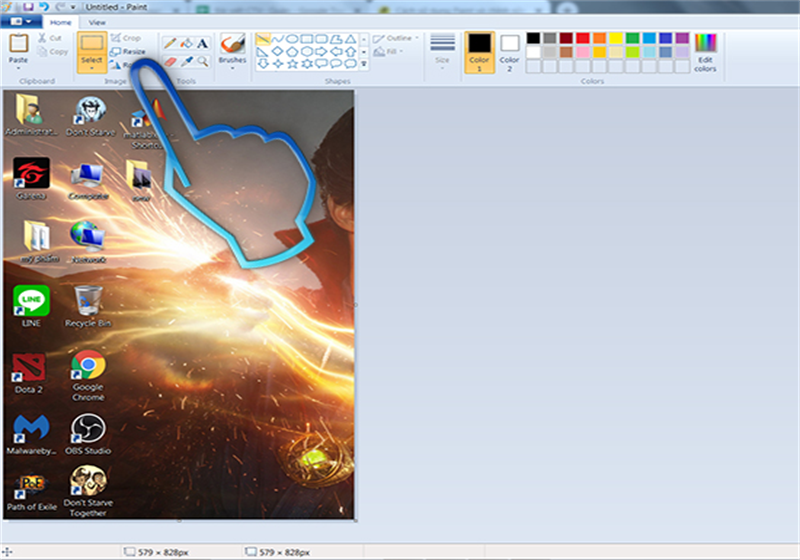Select the Pencil tool
Image resolution: width=800 pixels, height=560 pixels.
pyautogui.click(x=170, y=43)
